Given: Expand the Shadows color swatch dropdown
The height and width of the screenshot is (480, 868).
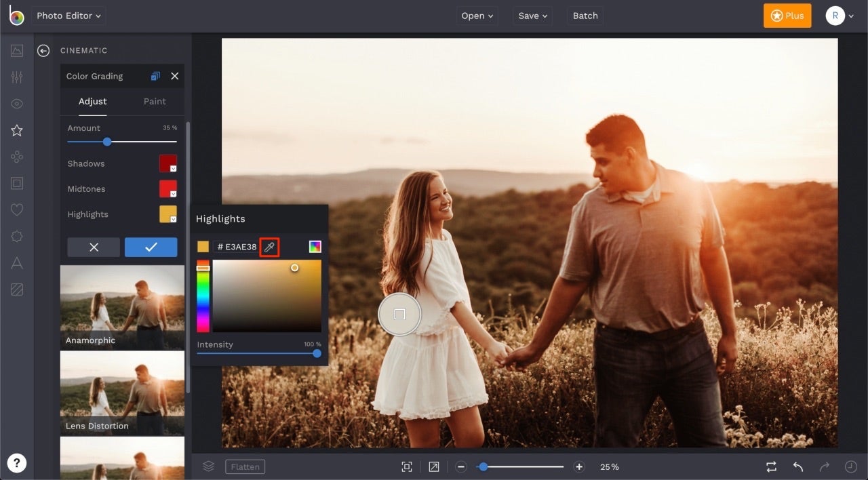Looking at the screenshot, I should [174, 169].
